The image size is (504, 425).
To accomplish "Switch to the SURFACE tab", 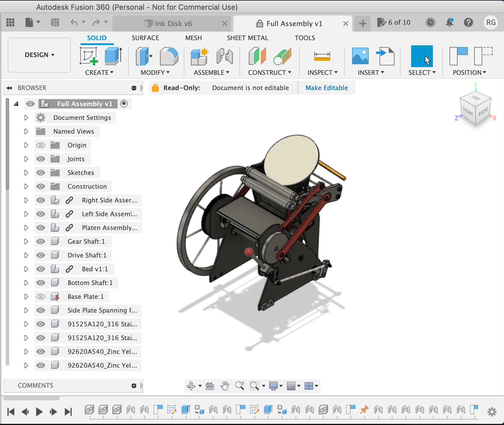I will 145,38.
